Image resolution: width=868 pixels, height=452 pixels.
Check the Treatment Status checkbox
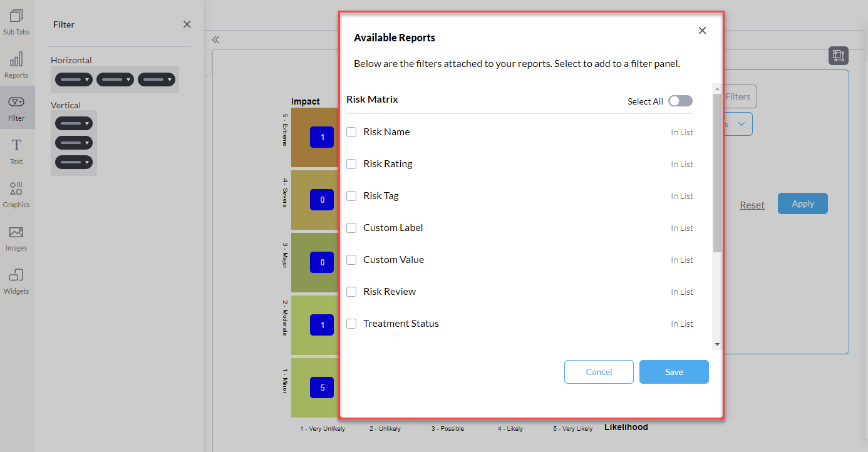click(351, 324)
